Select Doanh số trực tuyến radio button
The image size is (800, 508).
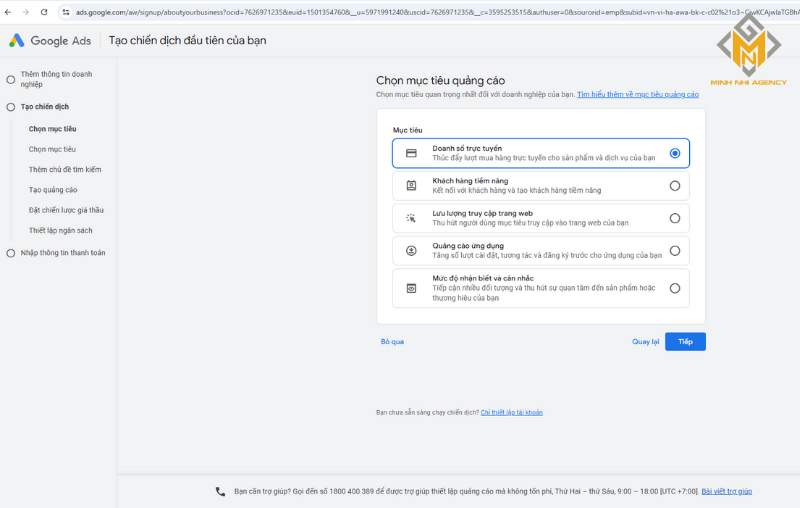point(674,153)
